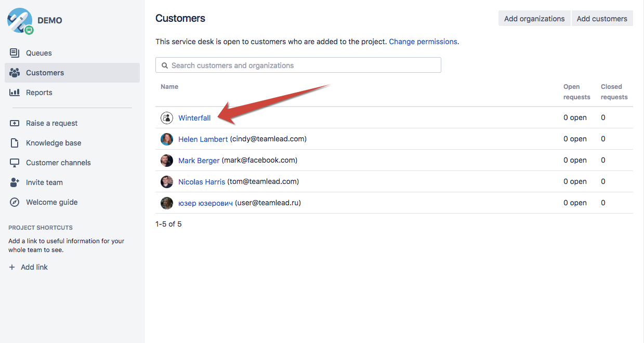Go to Queues in sidebar

[x=39, y=53]
